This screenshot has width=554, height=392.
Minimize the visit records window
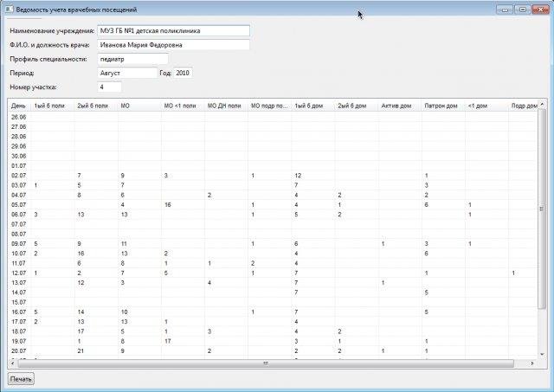[x=505, y=10]
